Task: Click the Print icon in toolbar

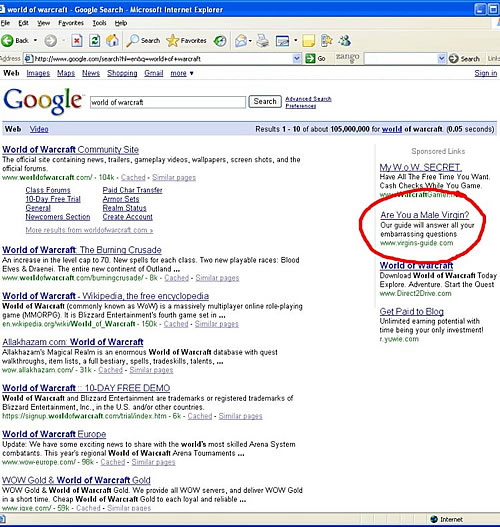Action: 262,41
